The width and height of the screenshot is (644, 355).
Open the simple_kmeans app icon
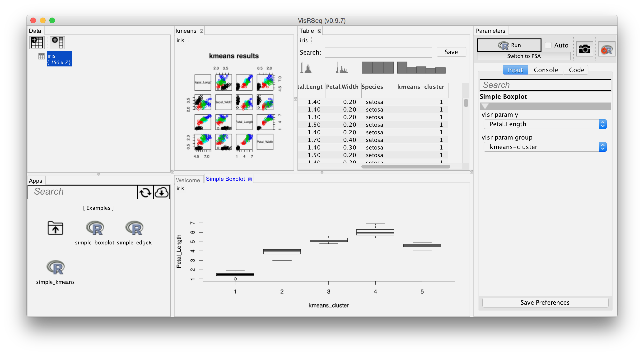click(56, 267)
